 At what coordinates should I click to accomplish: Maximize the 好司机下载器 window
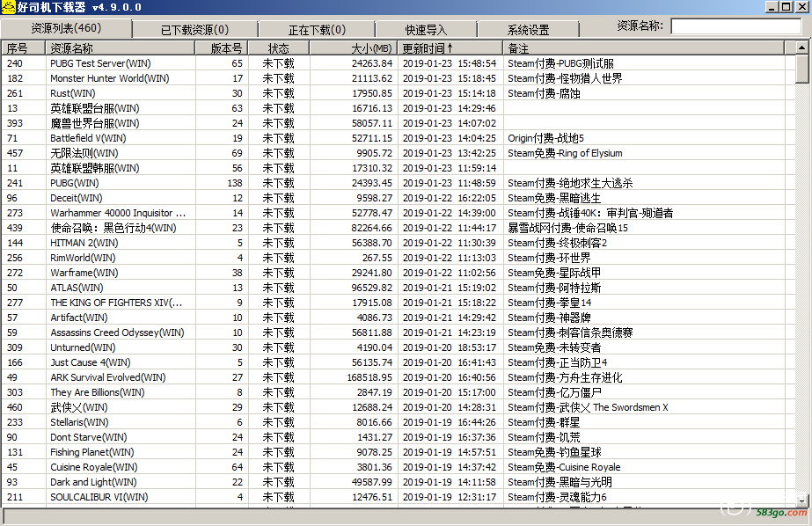click(786, 7)
